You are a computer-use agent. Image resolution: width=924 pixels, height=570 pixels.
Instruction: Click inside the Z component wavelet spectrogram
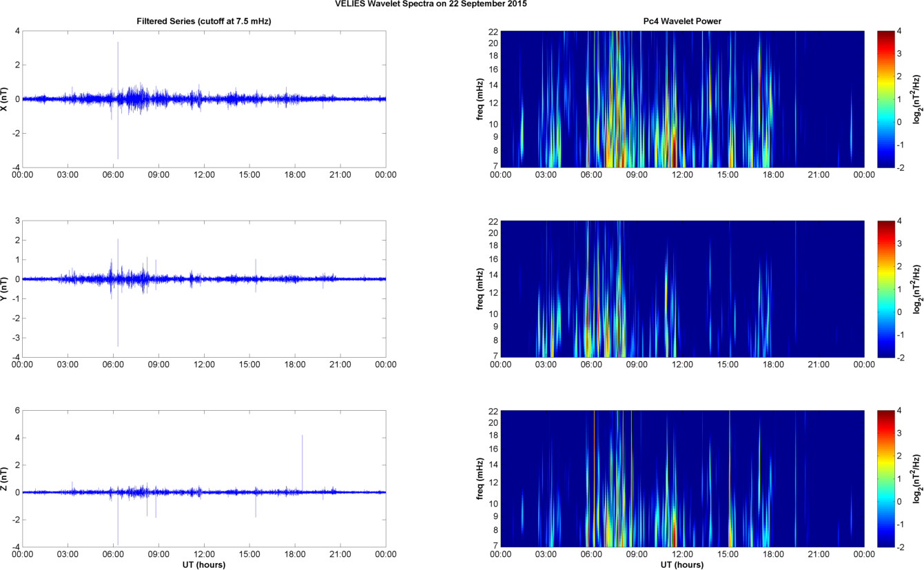pyautogui.click(x=682, y=478)
